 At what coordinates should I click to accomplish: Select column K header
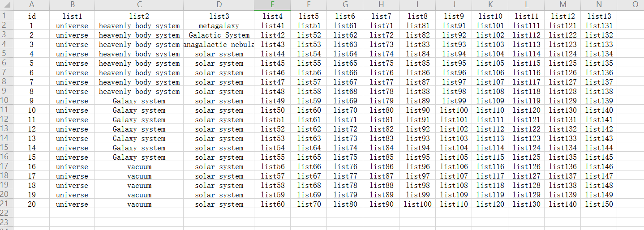[x=490, y=5]
